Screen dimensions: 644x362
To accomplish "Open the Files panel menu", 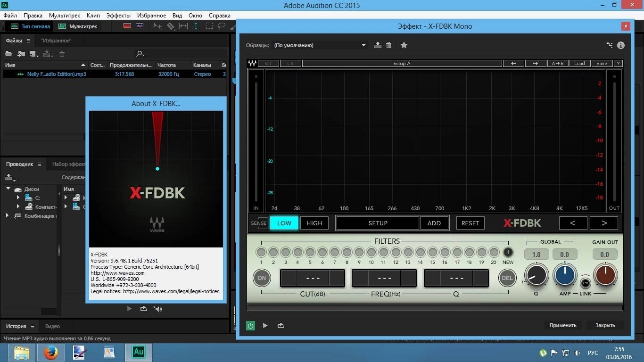I will coord(28,41).
